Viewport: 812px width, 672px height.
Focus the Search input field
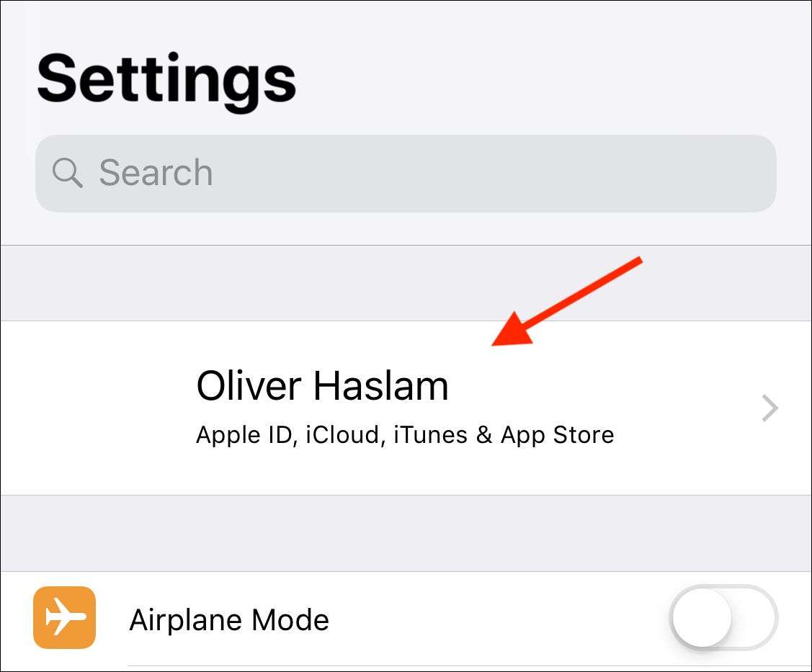pos(432,173)
